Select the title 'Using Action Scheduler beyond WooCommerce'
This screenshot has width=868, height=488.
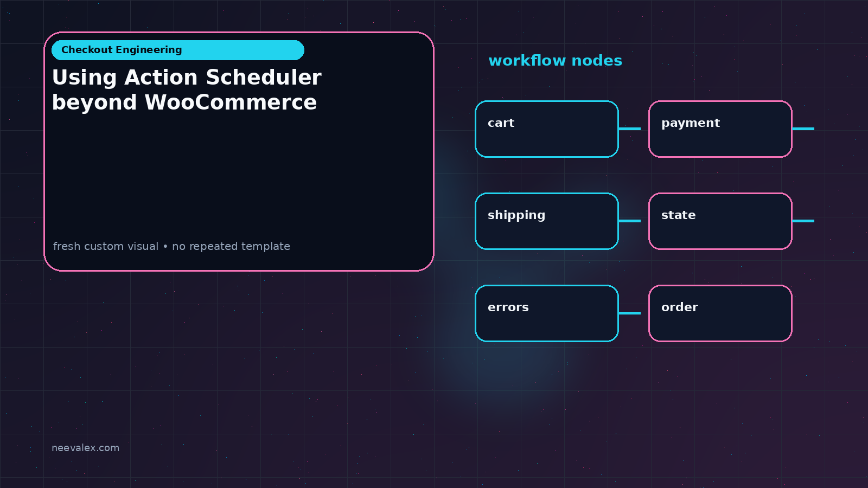tap(187, 90)
